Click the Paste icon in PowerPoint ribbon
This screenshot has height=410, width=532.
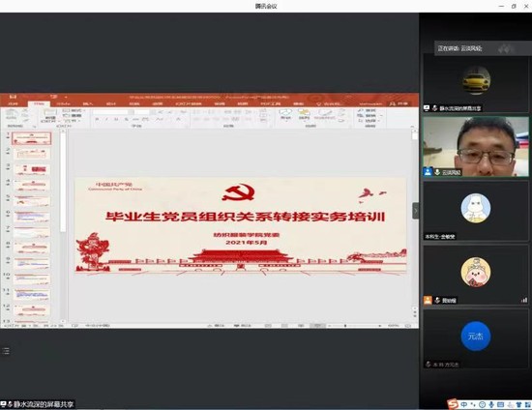(12, 115)
